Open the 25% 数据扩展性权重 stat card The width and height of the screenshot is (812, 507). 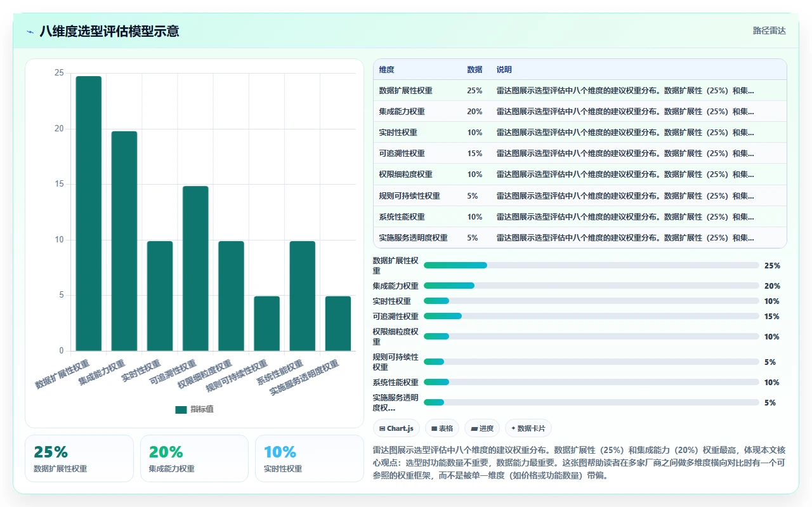(x=79, y=458)
